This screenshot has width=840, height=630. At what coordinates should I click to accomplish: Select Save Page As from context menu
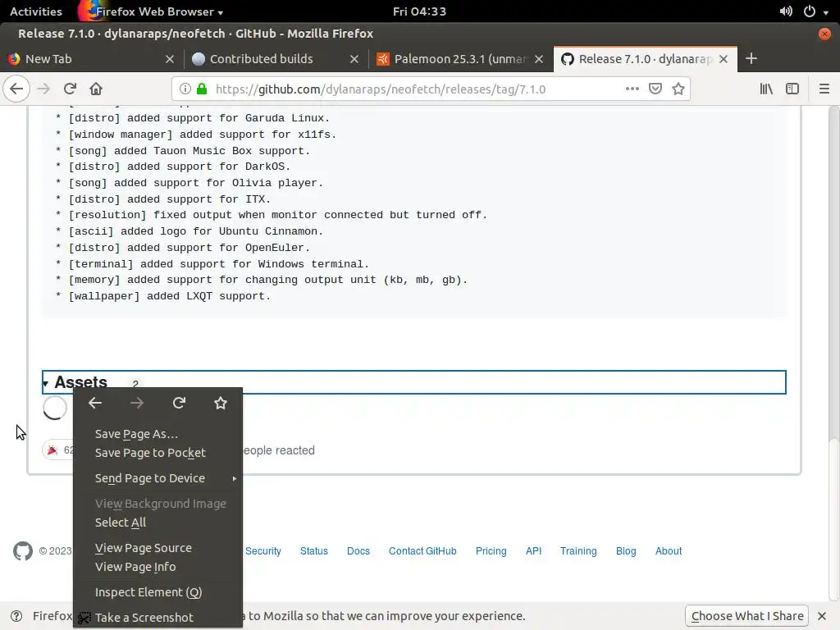coord(158,434)
